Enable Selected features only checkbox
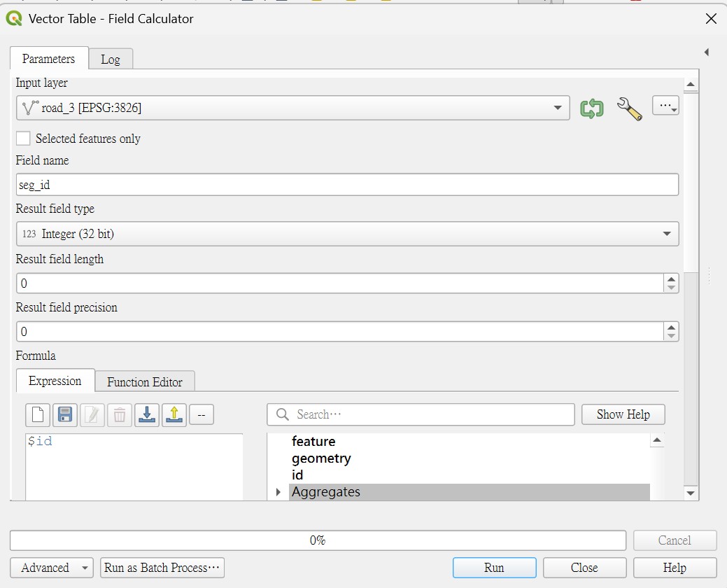The image size is (727, 588). click(x=23, y=138)
